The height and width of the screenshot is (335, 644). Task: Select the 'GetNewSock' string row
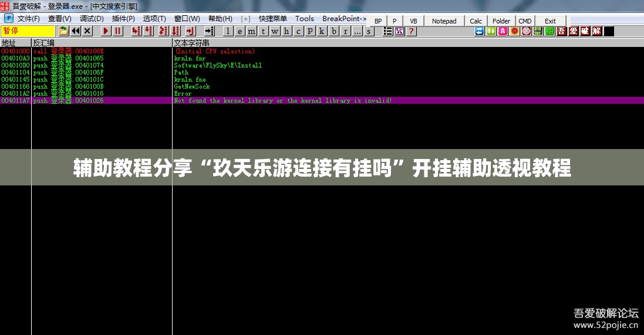click(x=322, y=87)
